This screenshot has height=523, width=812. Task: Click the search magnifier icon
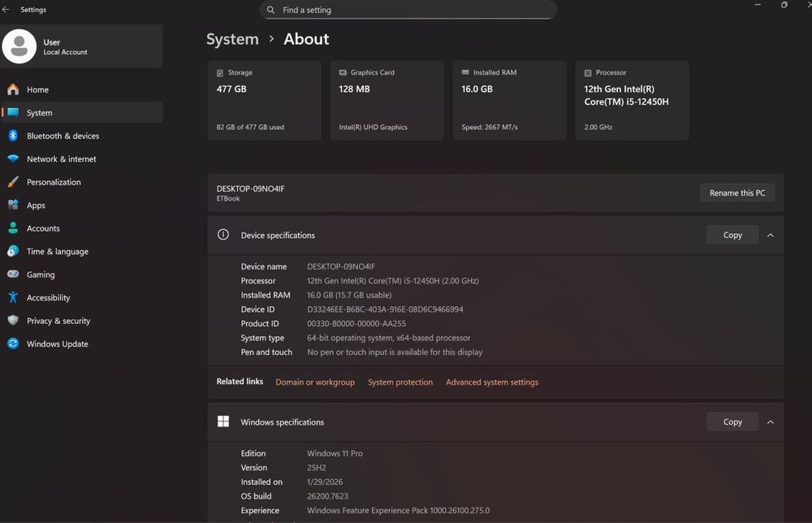[x=271, y=9]
